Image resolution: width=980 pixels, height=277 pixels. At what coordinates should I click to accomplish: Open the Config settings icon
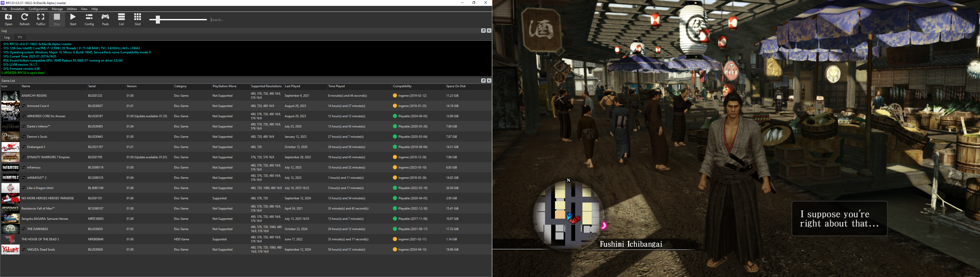click(89, 19)
